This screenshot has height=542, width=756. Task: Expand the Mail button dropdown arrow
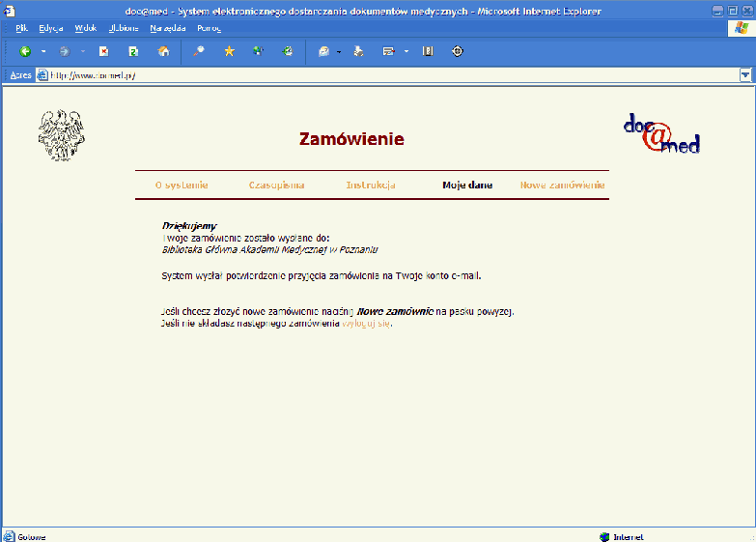coord(339,51)
